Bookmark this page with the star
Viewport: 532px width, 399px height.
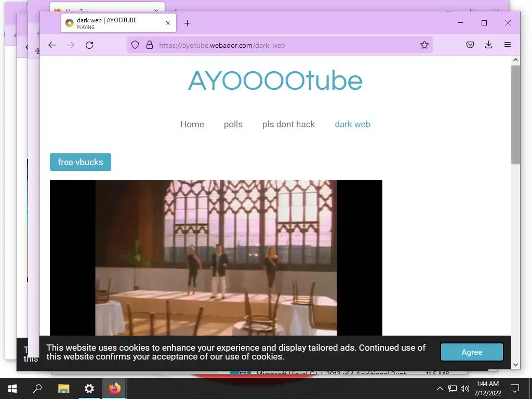click(x=424, y=45)
